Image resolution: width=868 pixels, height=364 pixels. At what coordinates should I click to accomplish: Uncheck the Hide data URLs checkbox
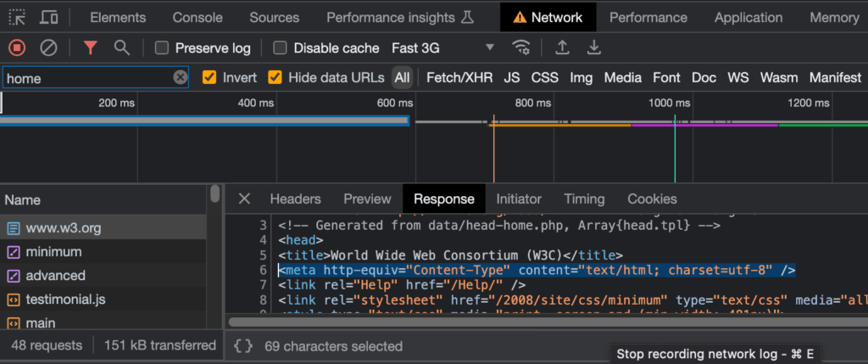275,77
